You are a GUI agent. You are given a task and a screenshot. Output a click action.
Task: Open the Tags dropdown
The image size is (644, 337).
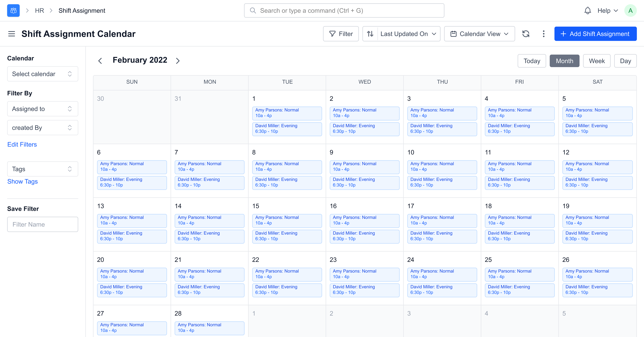[x=42, y=169]
